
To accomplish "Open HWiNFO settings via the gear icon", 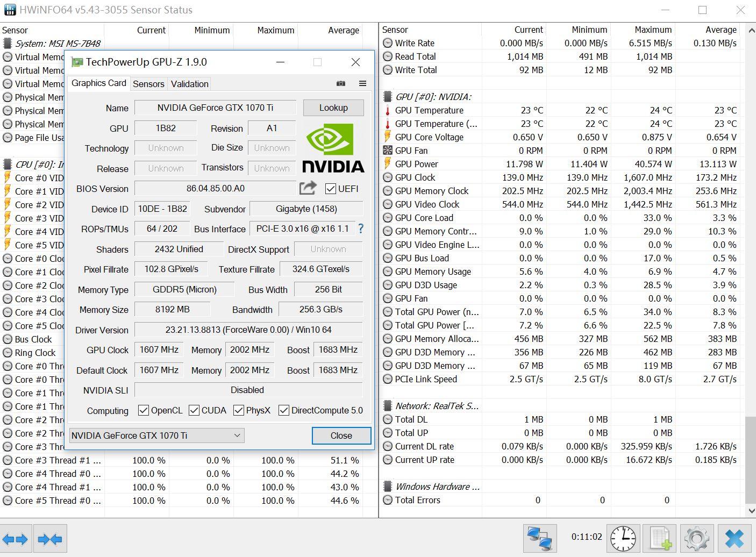I will (696, 538).
